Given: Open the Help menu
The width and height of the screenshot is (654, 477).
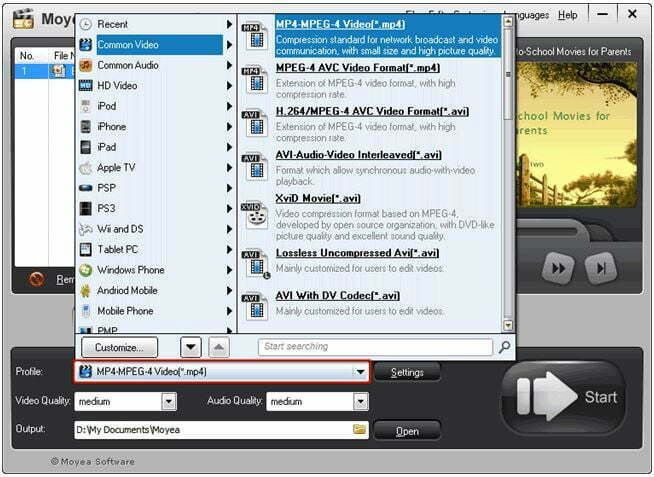Looking at the screenshot, I should click(568, 15).
